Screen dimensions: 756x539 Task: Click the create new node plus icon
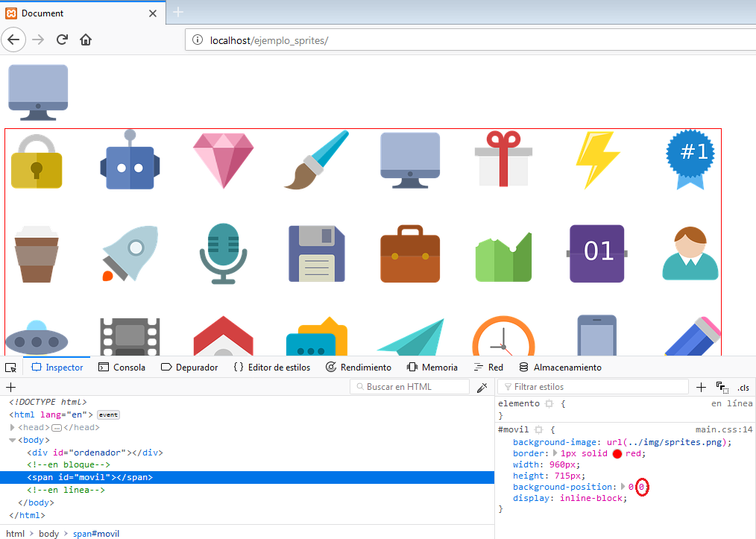coord(10,387)
